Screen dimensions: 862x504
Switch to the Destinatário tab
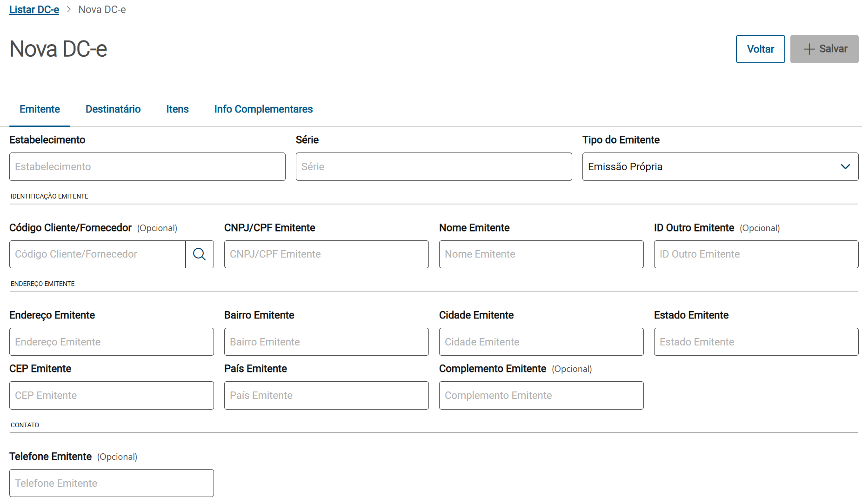coord(113,109)
